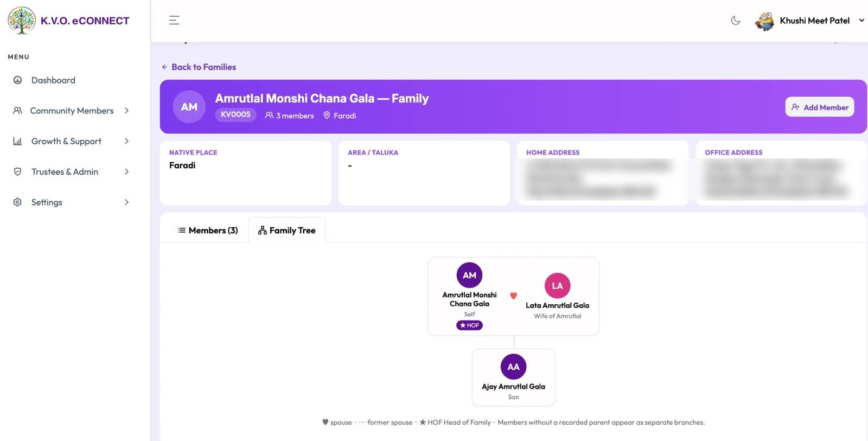Open Dashboard from the sidebar
This screenshot has width=868, height=441.
click(x=53, y=80)
